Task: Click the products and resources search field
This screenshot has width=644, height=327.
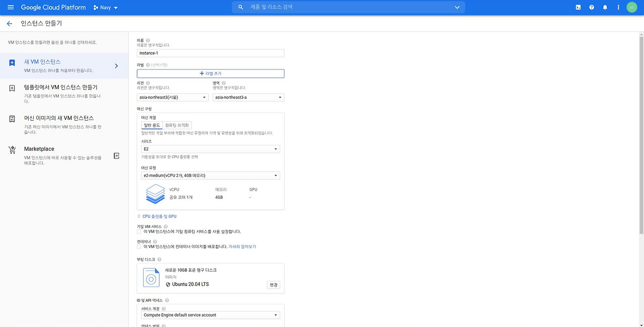Action: pyautogui.click(x=348, y=7)
